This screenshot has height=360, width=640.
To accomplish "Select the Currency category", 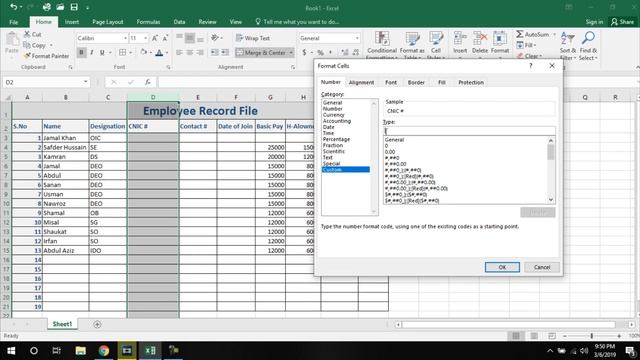I will 333,115.
